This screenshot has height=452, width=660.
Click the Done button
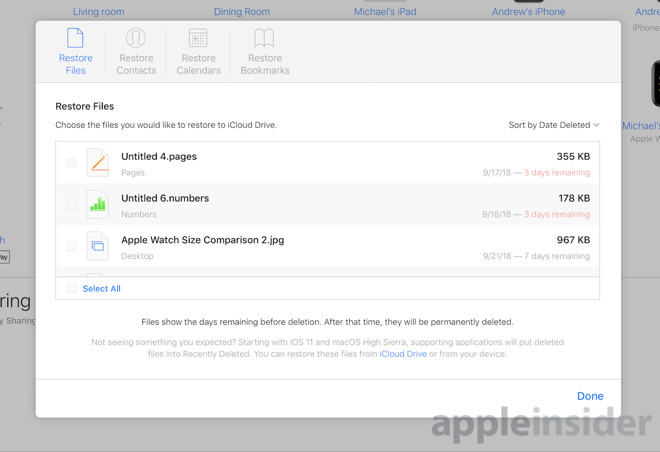tap(590, 396)
